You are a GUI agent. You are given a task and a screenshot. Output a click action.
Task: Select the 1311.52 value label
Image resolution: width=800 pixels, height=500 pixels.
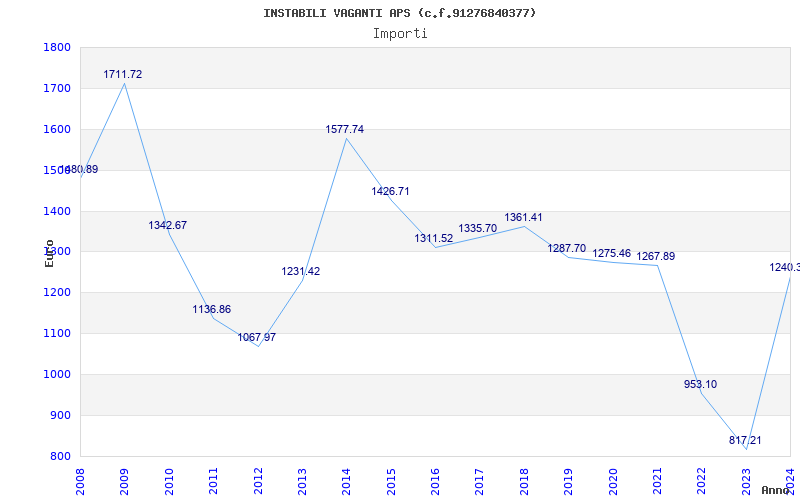(x=434, y=238)
